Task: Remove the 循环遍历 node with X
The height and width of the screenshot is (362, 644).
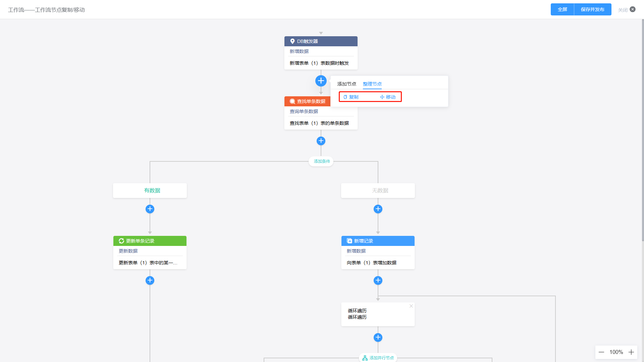Action: coord(411,306)
